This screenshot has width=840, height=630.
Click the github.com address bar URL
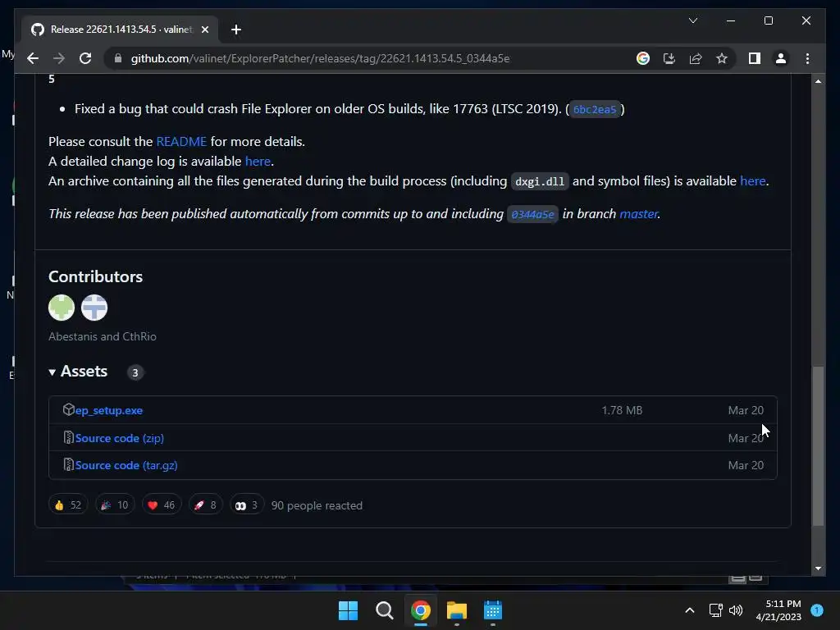pos(320,58)
